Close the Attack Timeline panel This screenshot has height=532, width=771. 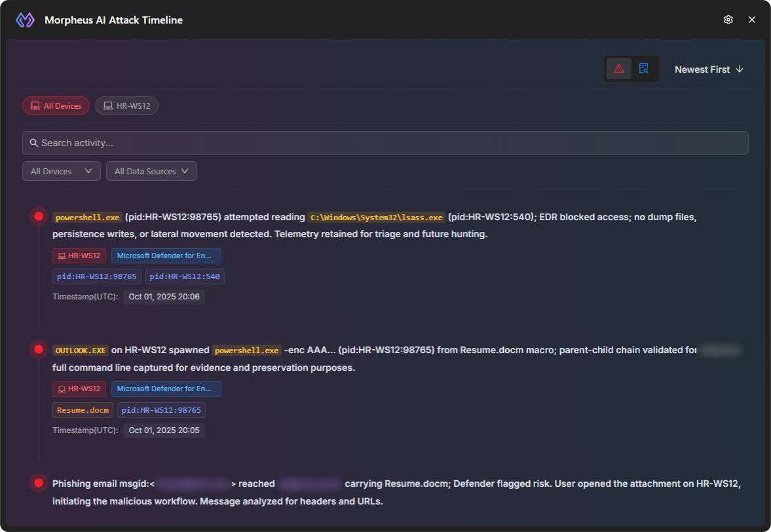click(752, 20)
